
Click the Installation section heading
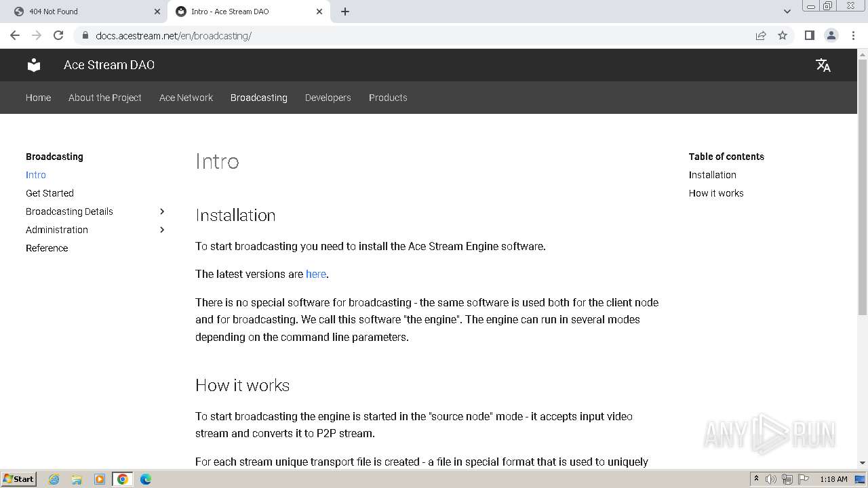click(x=235, y=215)
